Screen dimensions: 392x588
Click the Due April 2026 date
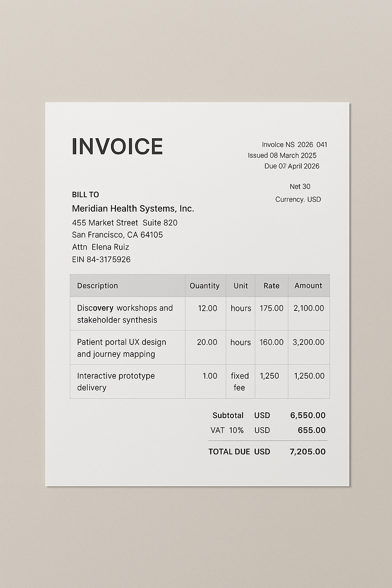click(292, 166)
